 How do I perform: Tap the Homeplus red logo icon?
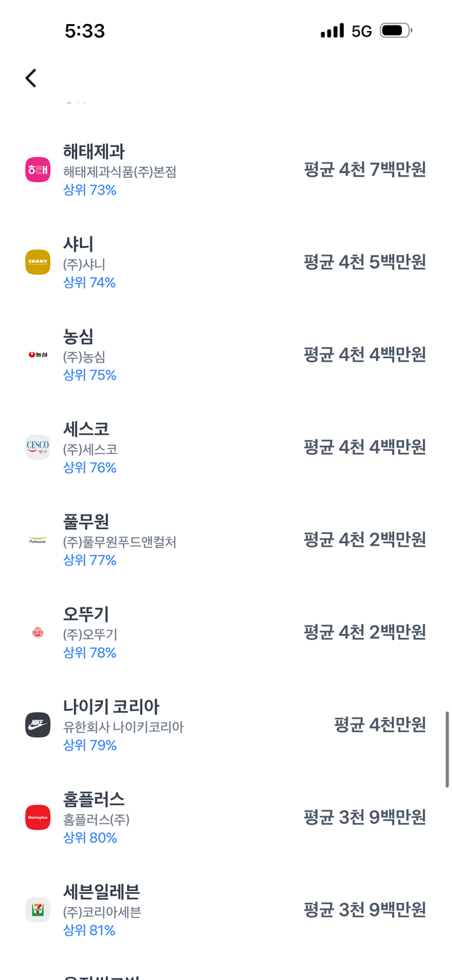pyautogui.click(x=37, y=817)
